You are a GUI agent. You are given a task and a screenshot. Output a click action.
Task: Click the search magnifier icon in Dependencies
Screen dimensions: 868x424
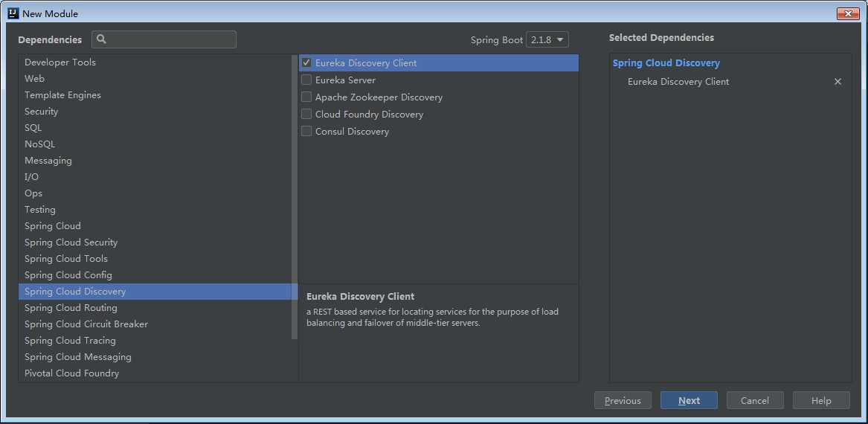coord(101,39)
